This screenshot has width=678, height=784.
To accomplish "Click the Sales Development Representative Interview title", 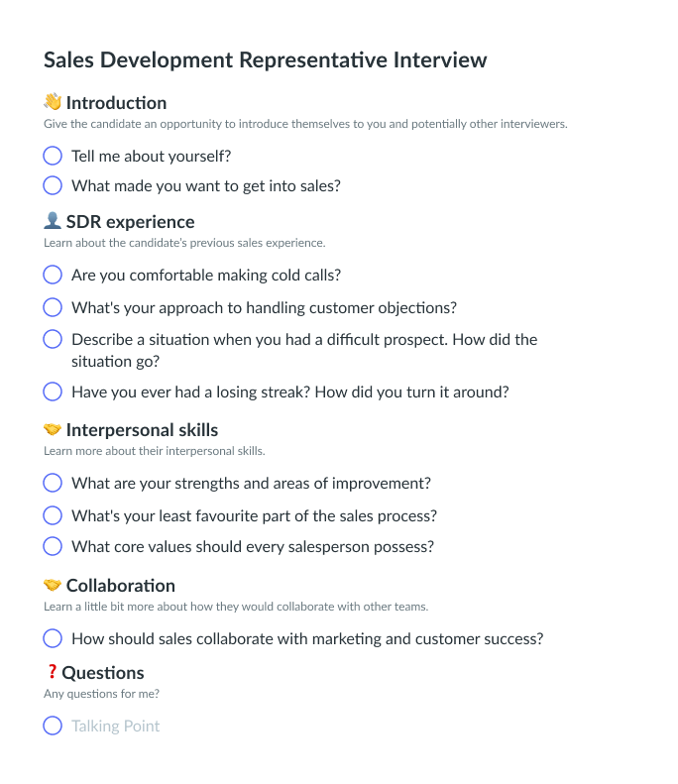I will 265,59.
